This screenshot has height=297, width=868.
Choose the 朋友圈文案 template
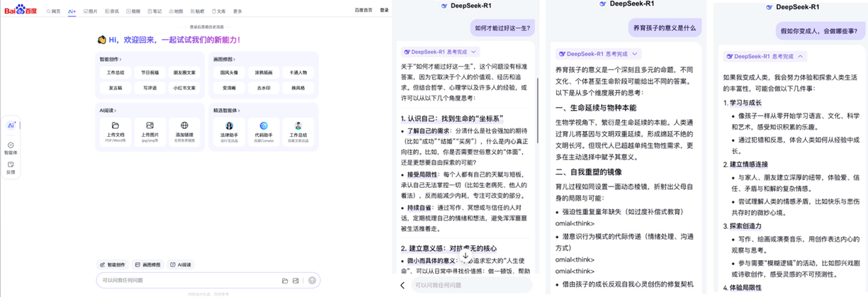[184, 72]
